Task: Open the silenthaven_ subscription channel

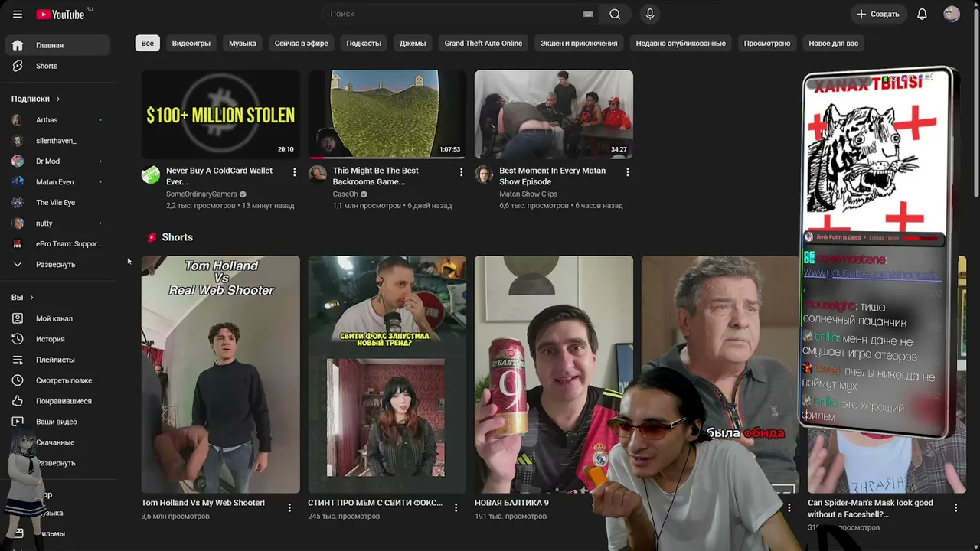Action: coord(58,141)
